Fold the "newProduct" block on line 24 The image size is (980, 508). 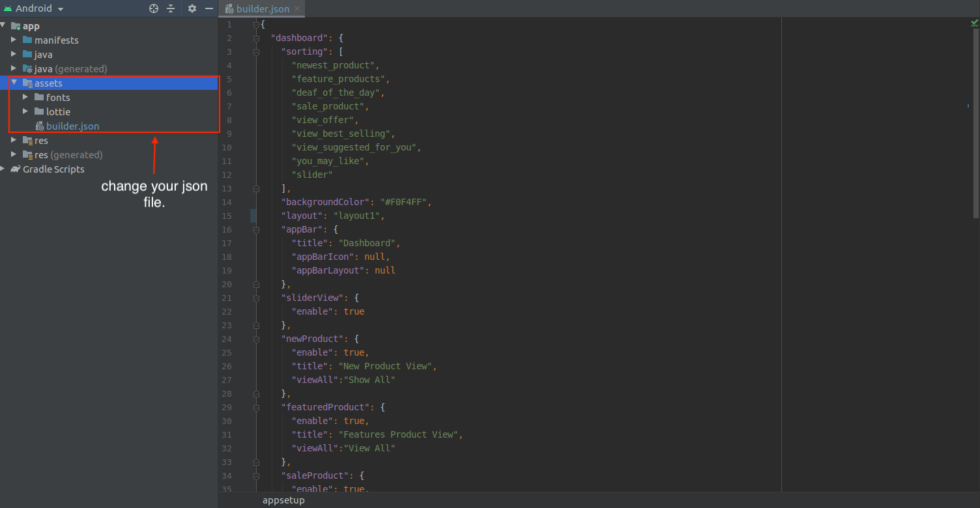pyautogui.click(x=256, y=339)
